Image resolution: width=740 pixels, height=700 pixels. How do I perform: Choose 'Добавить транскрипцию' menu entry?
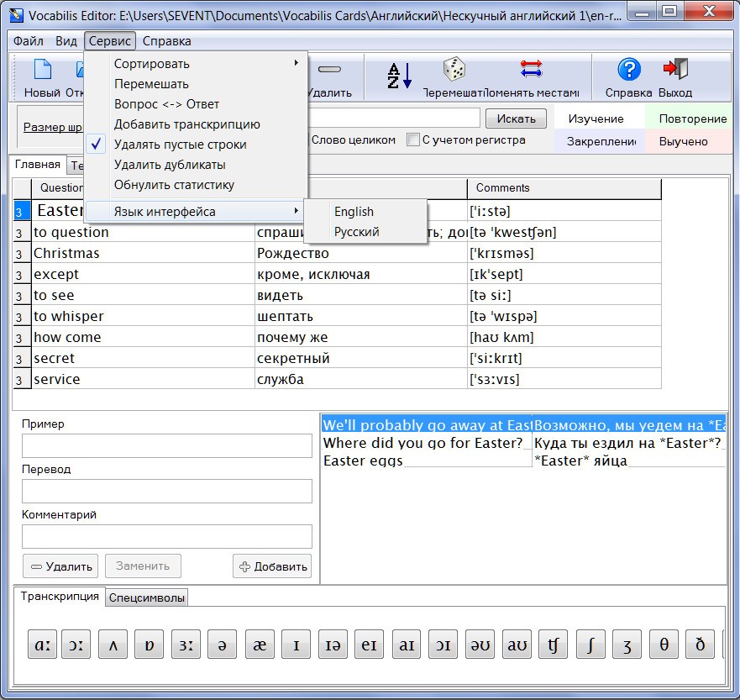[x=196, y=124]
